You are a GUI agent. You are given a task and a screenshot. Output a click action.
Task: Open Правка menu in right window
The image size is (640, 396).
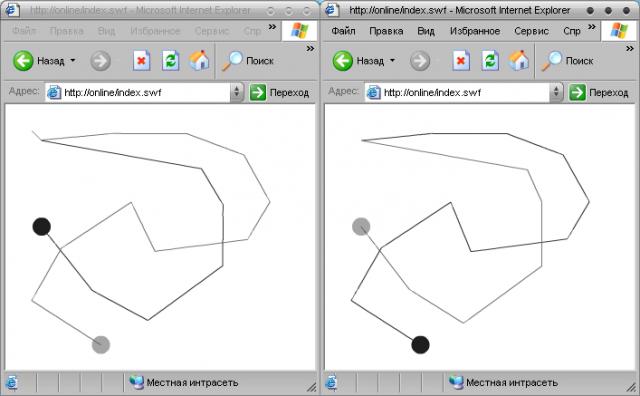click(x=386, y=31)
